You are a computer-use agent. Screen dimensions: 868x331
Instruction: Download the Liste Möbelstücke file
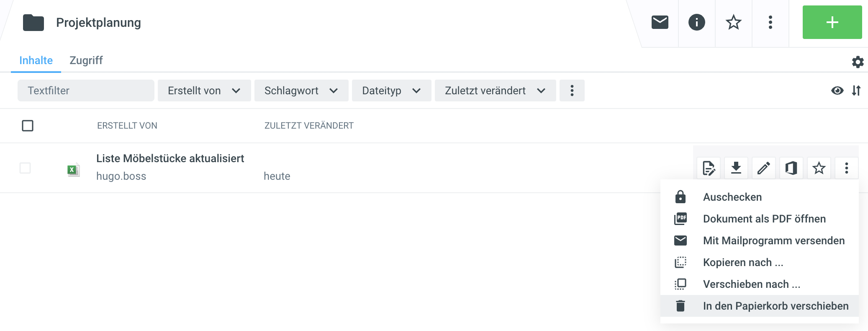click(x=736, y=168)
